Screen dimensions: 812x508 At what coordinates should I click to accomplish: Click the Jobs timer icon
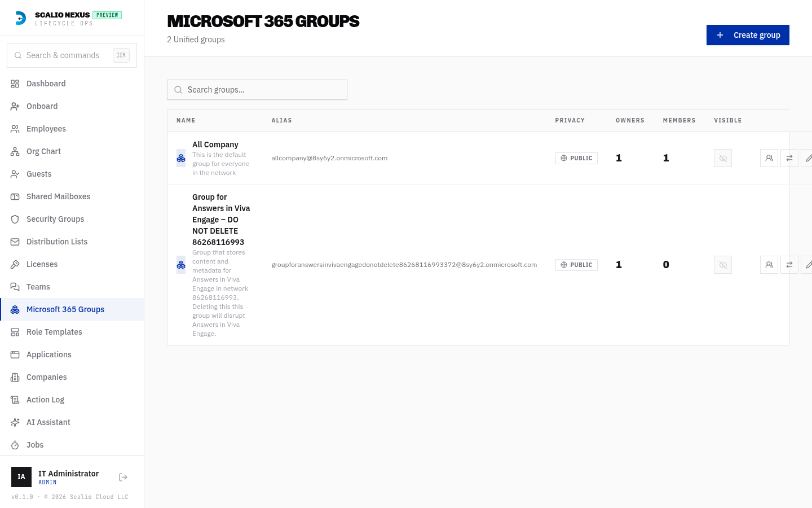tap(15, 445)
